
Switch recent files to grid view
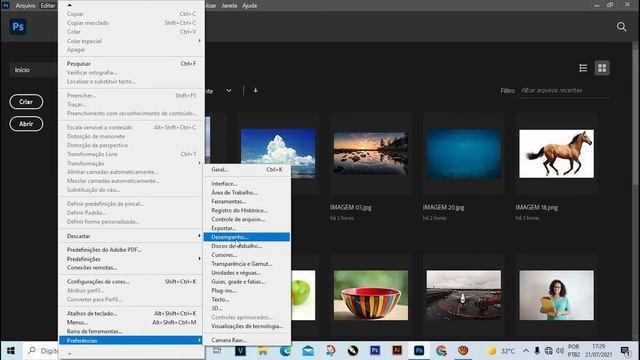click(602, 68)
